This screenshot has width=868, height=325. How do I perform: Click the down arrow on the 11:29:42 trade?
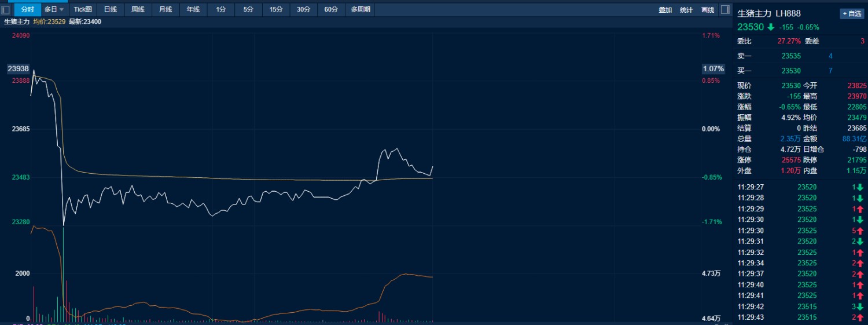tap(860, 306)
